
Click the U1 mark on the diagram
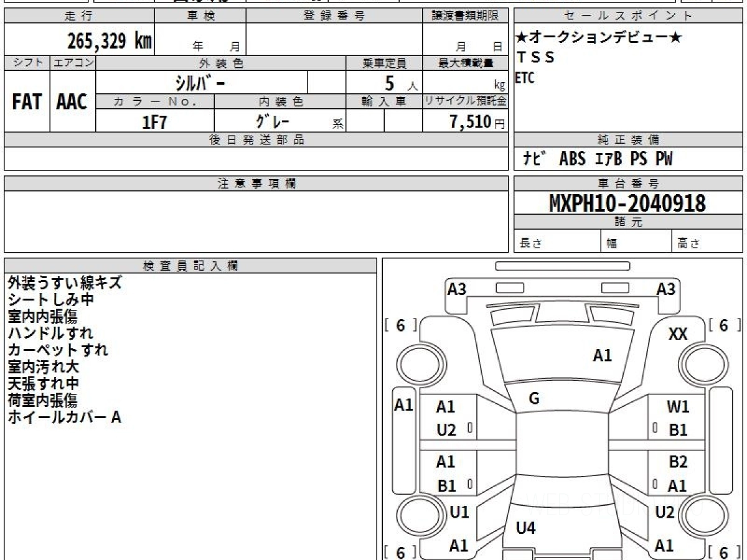pyautogui.click(x=459, y=511)
